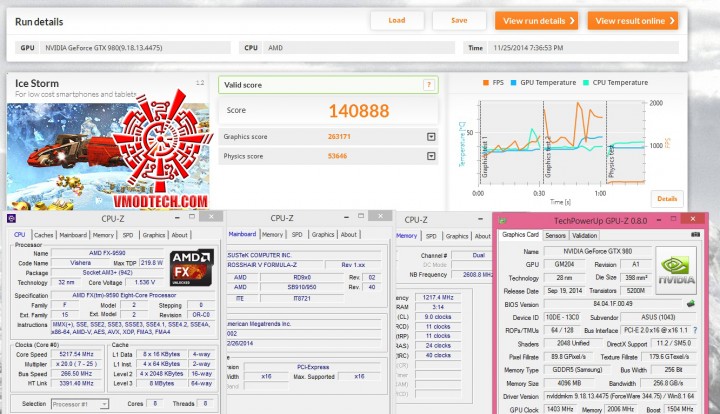Open View result online
The width and height of the screenshot is (720, 414).
(x=633, y=21)
